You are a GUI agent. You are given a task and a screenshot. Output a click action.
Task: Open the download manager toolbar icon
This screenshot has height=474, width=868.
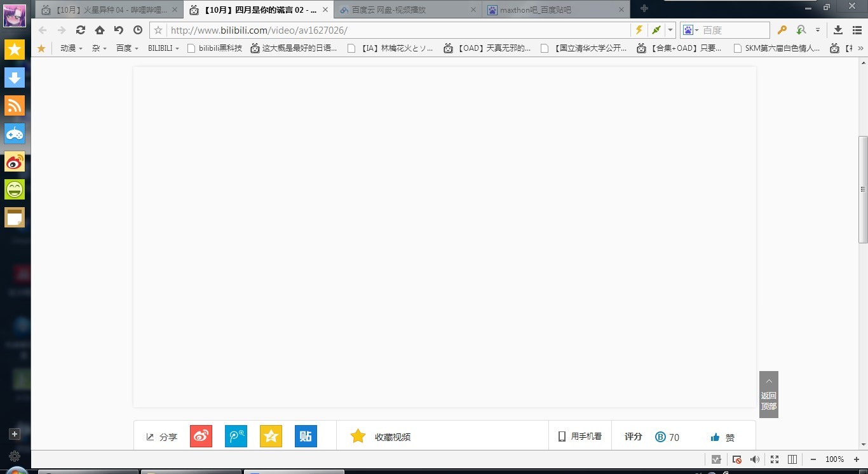tap(838, 30)
